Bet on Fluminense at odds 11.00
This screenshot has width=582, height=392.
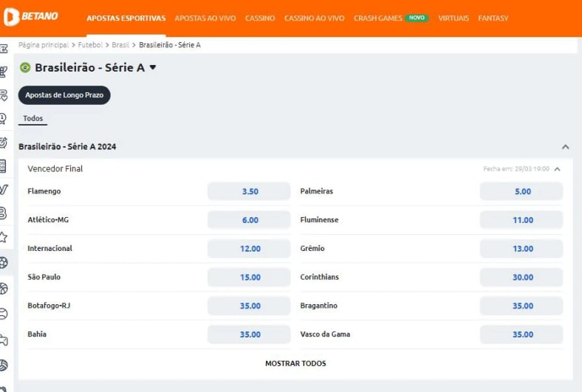coord(521,220)
